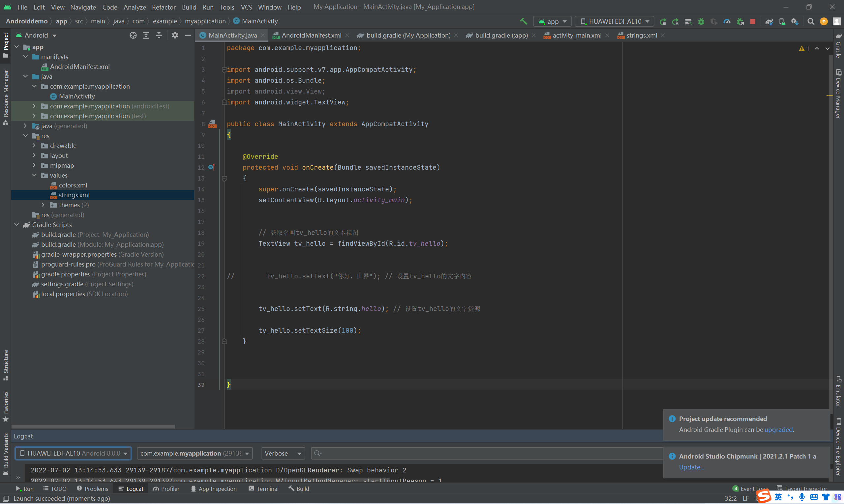Open HUAWEI EDI-AL10 device selector dropdown
The height and width of the screenshot is (504, 844).
tap(614, 21)
